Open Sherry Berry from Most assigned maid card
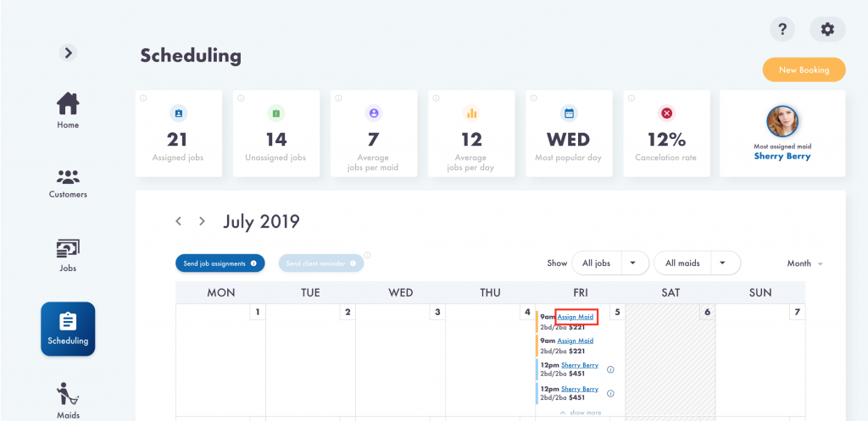The image size is (868, 421). tap(782, 156)
